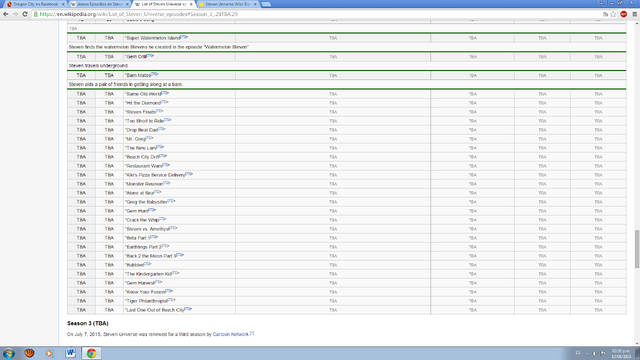Click the vertical page scrollbar thumb
Viewport: 640px width, 360px height.
pos(637,249)
